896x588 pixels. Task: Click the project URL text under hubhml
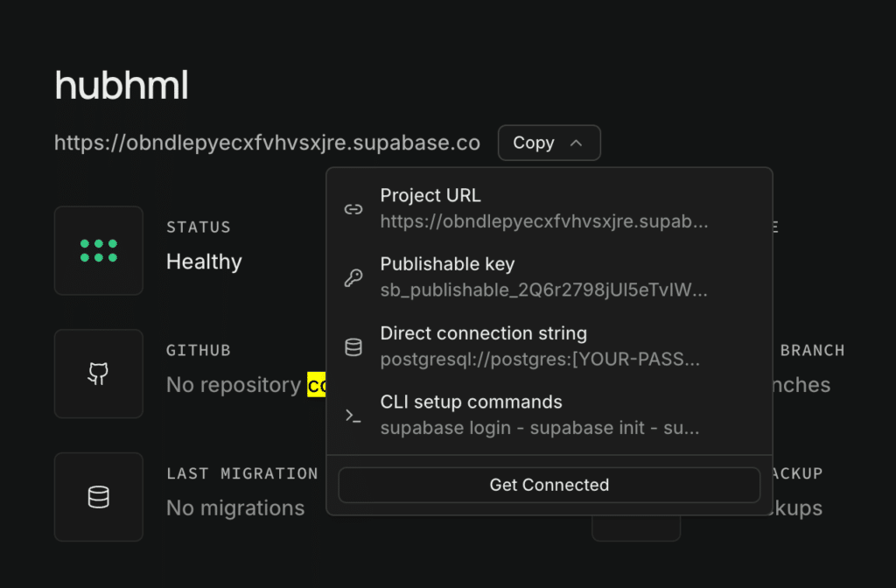[x=267, y=143]
